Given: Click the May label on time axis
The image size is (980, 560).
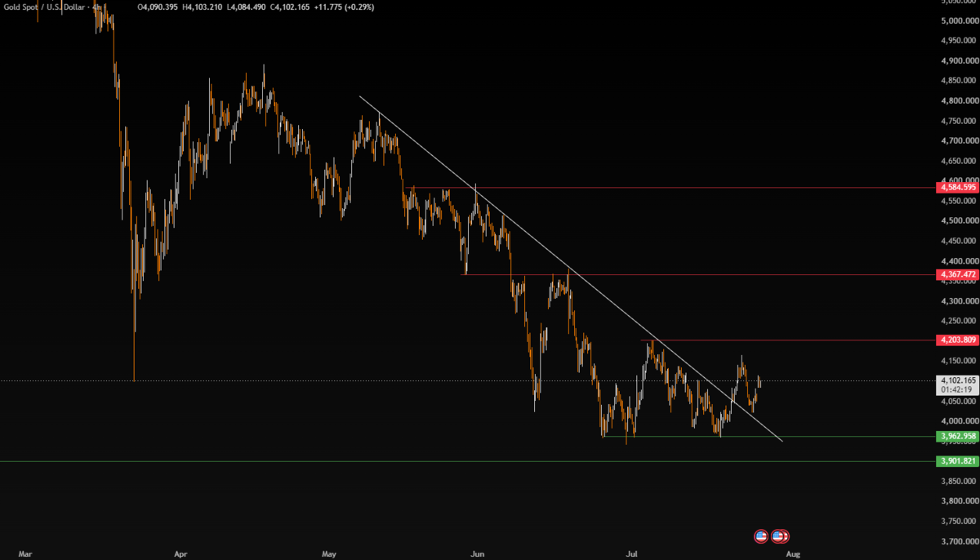Looking at the screenshot, I should point(329,554).
